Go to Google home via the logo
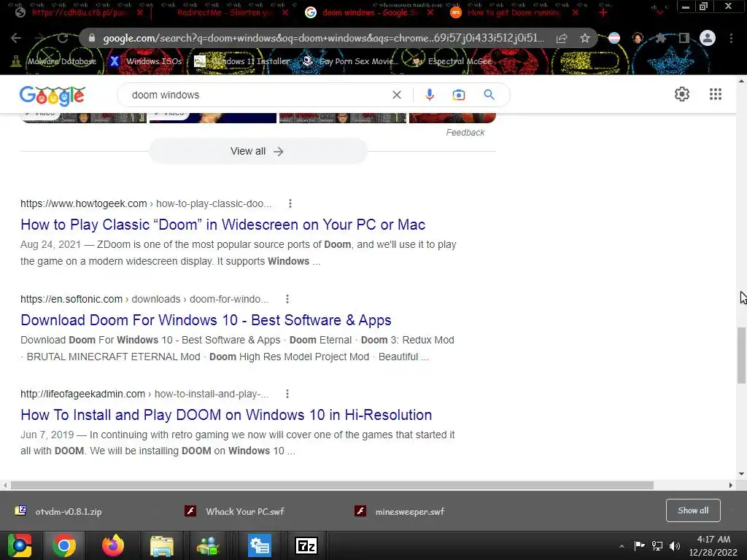Screen dimensions: 747x560 click(x=53, y=96)
